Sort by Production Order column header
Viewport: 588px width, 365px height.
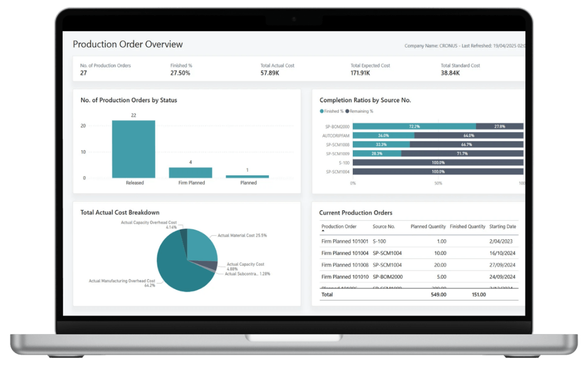[339, 227]
